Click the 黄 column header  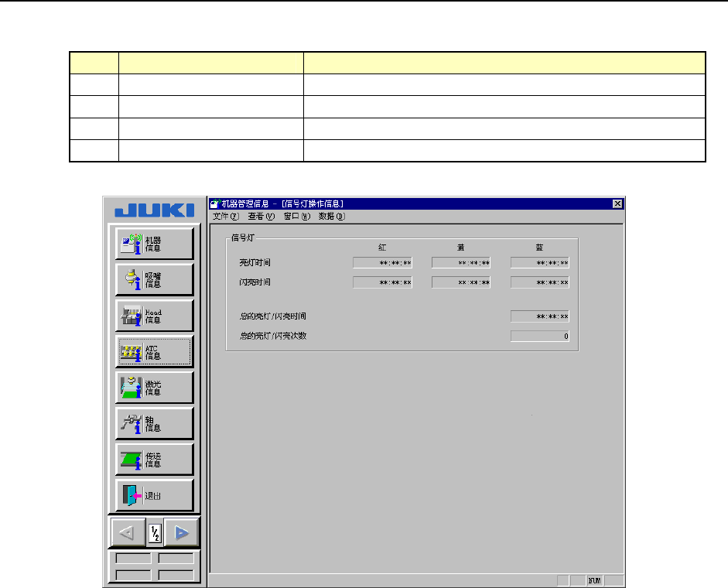460,248
